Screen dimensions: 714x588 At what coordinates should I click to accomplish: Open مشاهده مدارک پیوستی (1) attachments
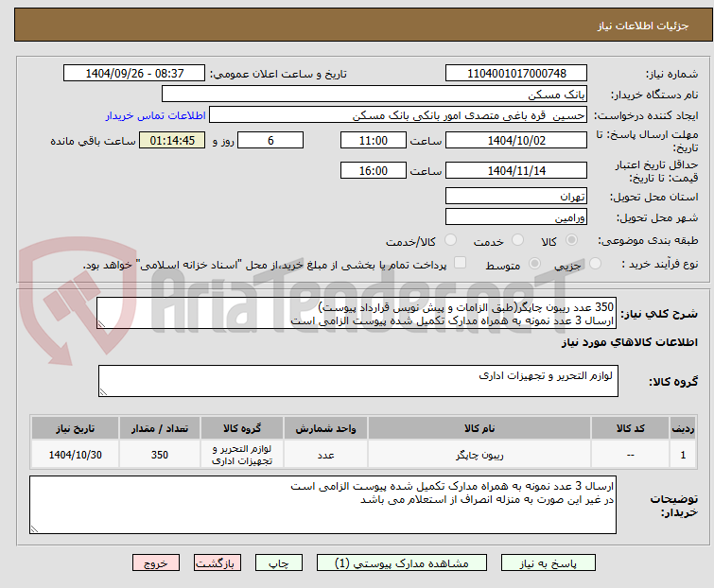tap(401, 563)
